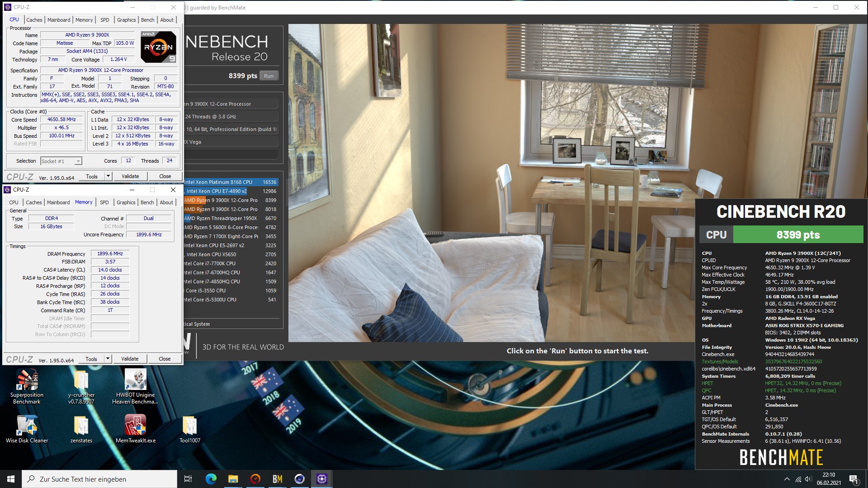The width and height of the screenshot is (868, 488).
Task: Open zenstates folder on desktop
Action: 81,429
